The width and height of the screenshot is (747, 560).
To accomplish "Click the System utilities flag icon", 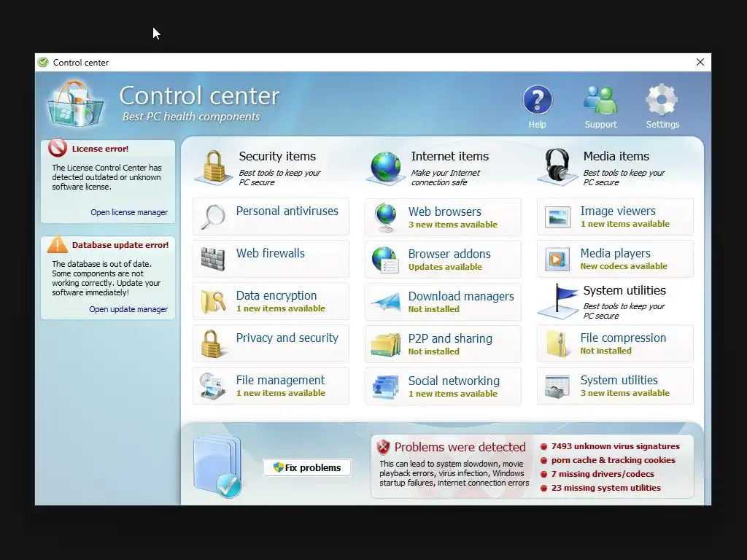I will click(558, 301).
